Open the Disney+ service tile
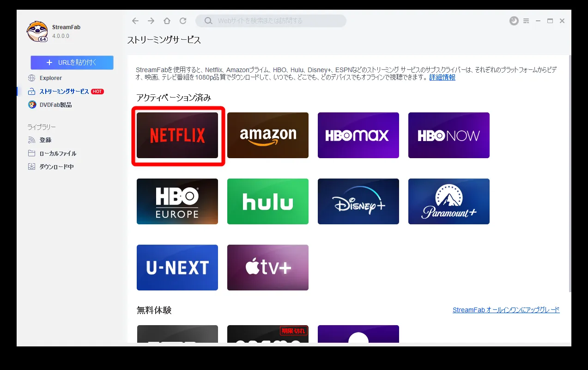This screenshot has width=588, height=370. pyautogui.click(x=358, y=201)
